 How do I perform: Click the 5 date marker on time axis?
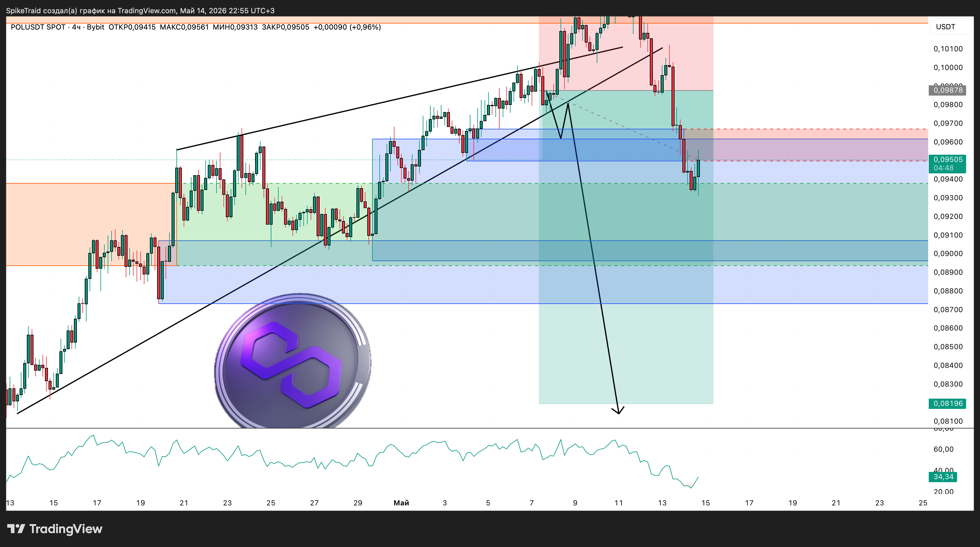pyautogui.click(x=488, y=503)
